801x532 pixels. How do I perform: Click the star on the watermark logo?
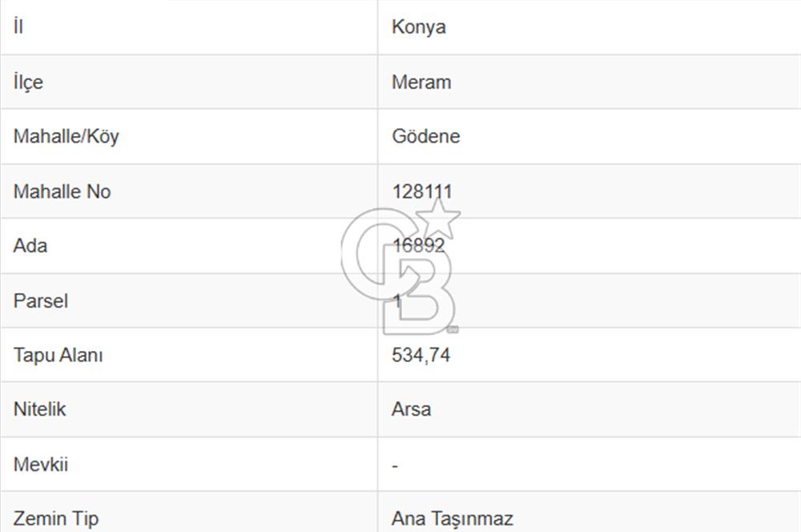(x=438, y=218)
